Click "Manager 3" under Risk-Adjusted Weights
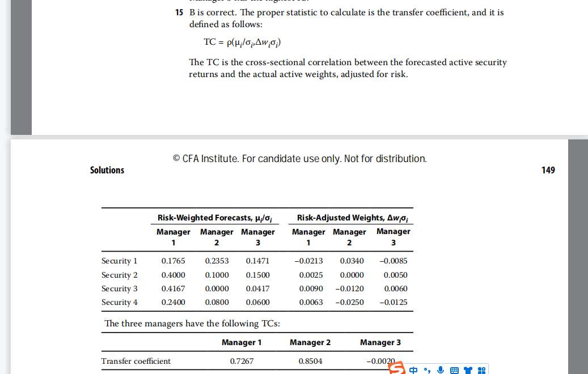Screen dimensions: 588x374 [394, 237]
